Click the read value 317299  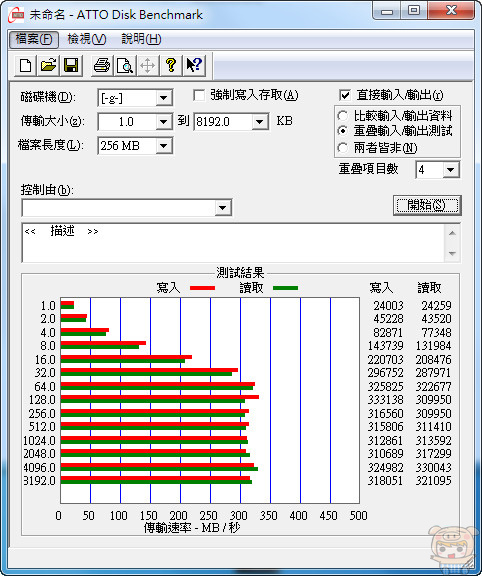point(433,454)
